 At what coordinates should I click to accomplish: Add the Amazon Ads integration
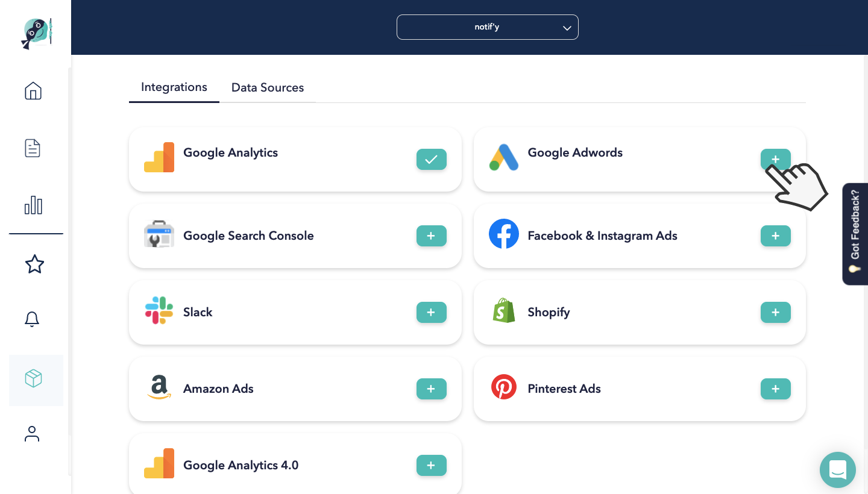[431, 389]
